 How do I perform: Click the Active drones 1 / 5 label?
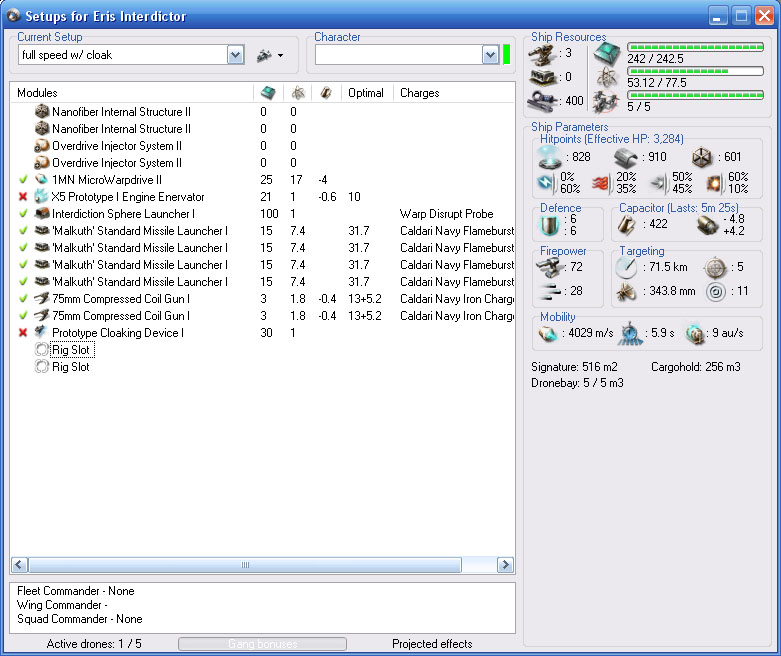click(x=94, y=644)
